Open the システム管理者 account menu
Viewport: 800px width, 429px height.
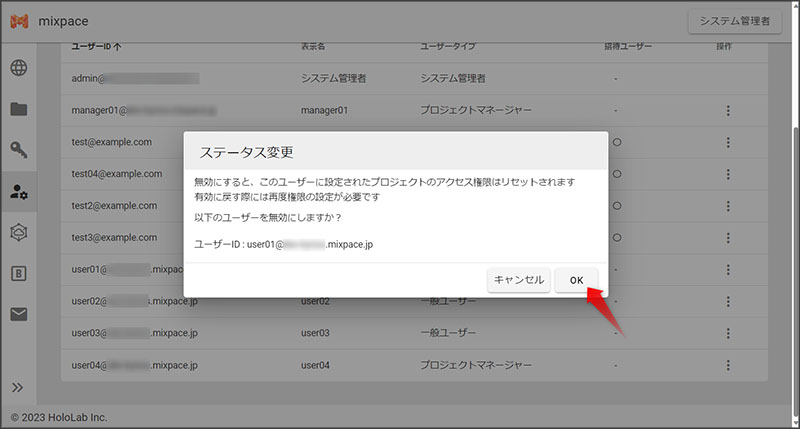click(x=734, y=22)
